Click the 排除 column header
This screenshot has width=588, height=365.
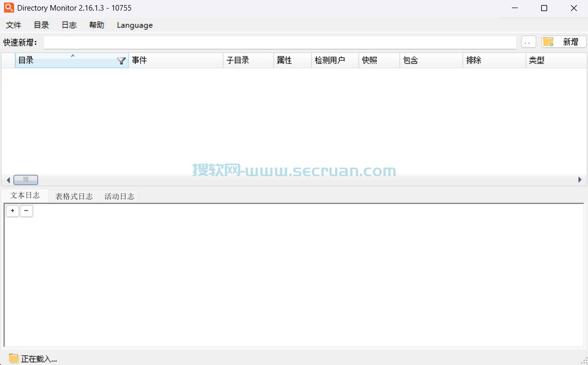point(494,60)
